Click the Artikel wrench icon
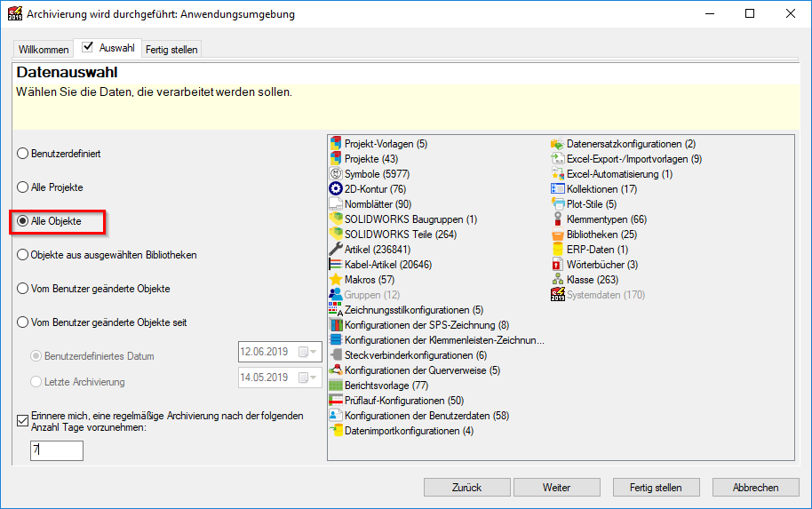 point(336,250)
